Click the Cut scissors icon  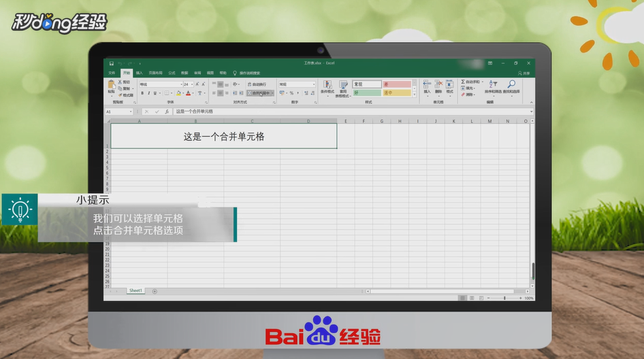(120, 82)
